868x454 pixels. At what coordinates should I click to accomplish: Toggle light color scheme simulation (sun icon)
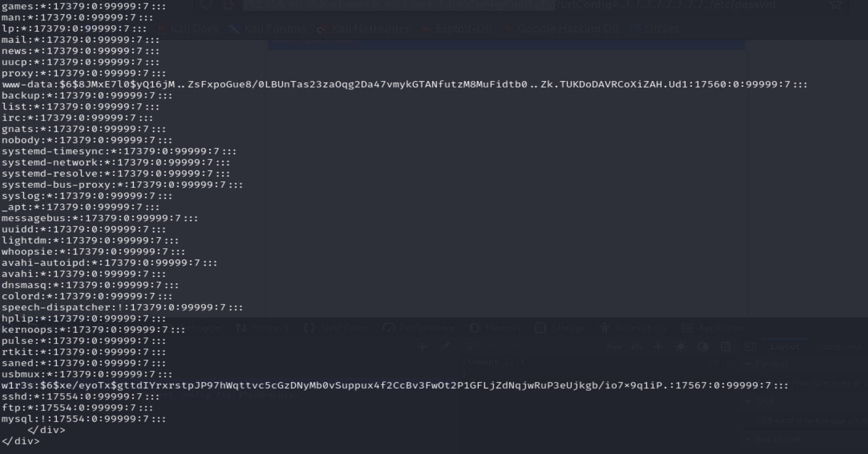coord(681,347)
